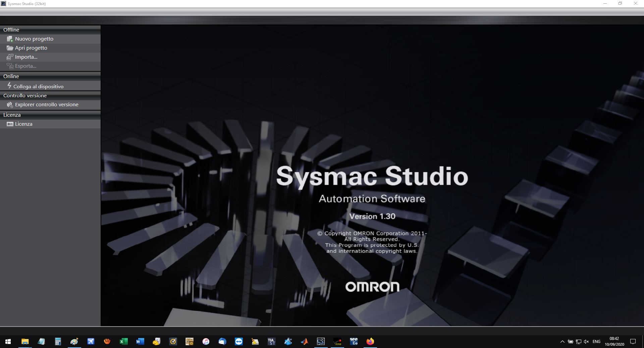Click Sysmac Studio taskbar icon
Image resolution: width=644 pixels, height=348 pixels.
321,341
